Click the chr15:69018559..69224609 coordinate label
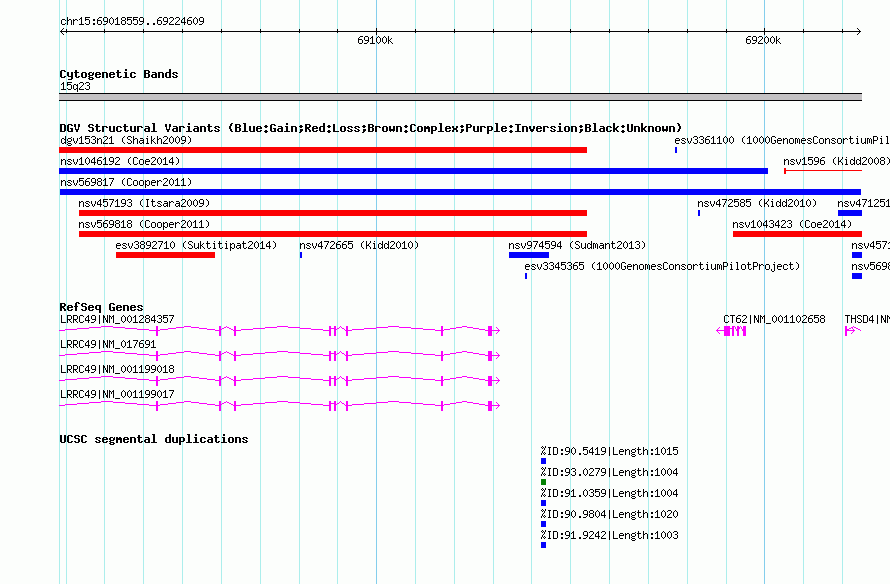Image resolution: width=890 pixels, height=584 pixels. [x=132, y=21]
